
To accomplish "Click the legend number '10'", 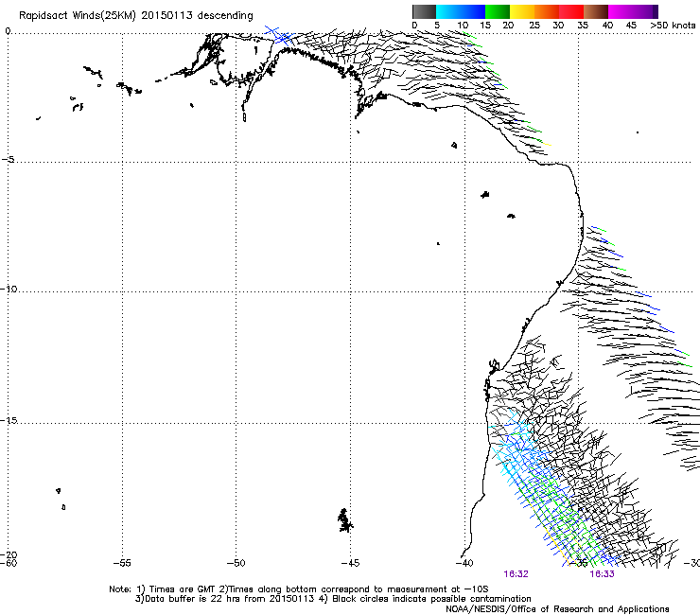I will coord(463,25).
